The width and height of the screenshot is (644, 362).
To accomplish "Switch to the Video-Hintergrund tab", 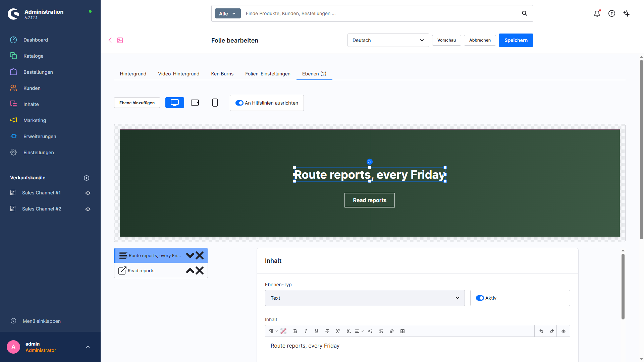I will pyautogui.click(x=179, y=74).
